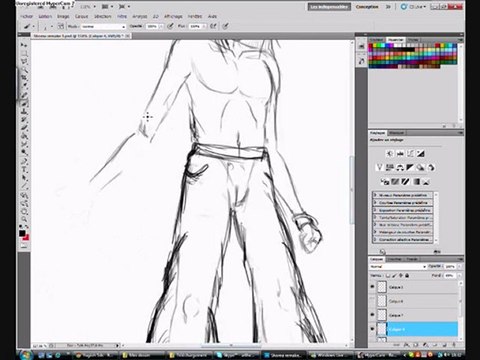
Task: Select the Pen tool
Action: click(24, 161)
